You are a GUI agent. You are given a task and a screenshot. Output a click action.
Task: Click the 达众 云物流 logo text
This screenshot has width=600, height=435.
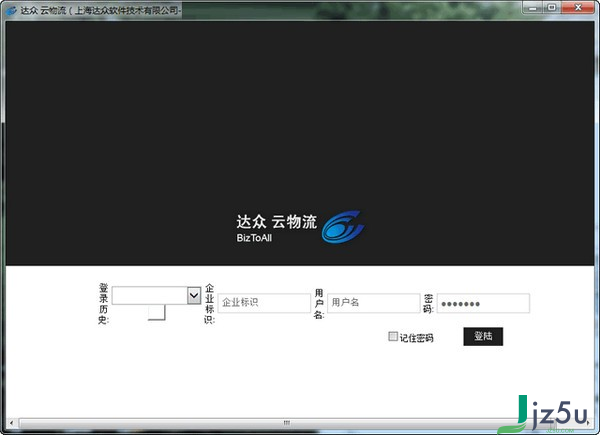point(277,222)
